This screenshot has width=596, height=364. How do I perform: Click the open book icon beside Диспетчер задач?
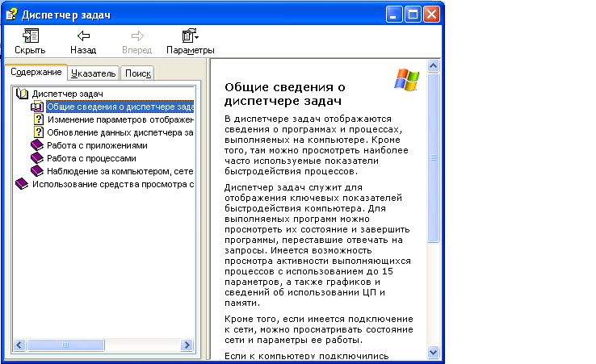pyautogui.click(x=22, y=94)
